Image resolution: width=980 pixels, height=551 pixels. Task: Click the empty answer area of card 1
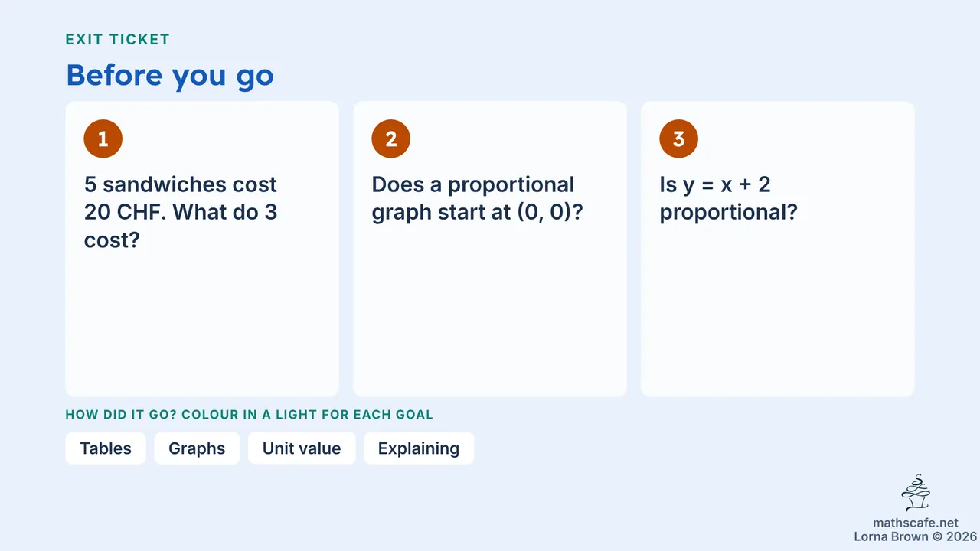(x=202, y=325)
